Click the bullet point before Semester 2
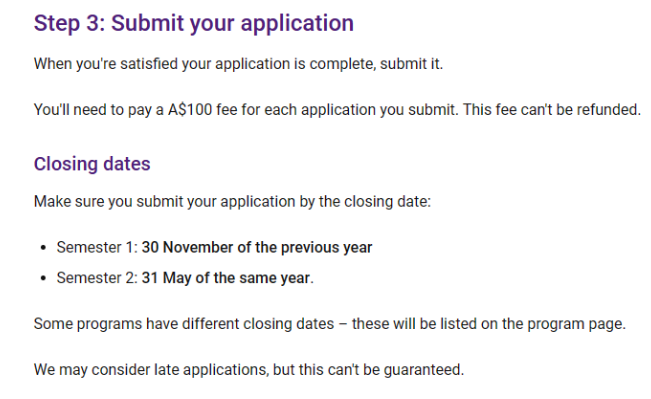 44,278
